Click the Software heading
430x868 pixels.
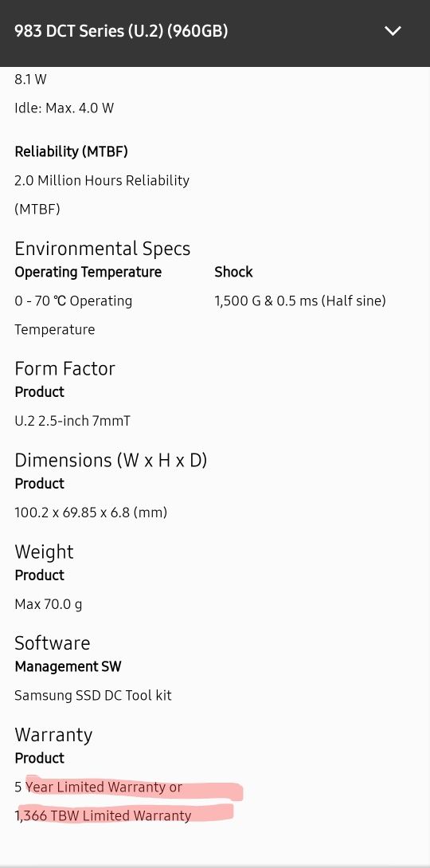52,643
